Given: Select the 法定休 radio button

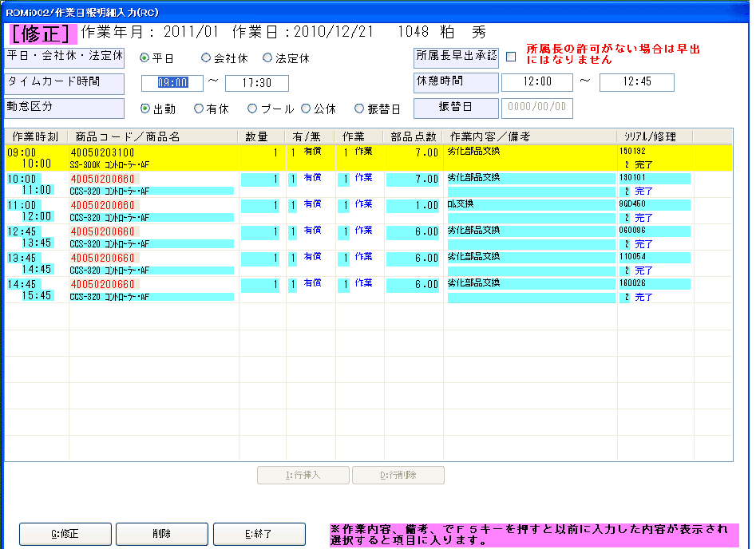Looking at the screenshot, I should (x=267, y=57).
